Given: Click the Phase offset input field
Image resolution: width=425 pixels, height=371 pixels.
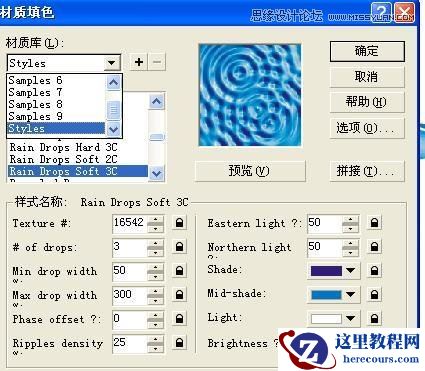Looking at the screenshot, I should point(130,319).
